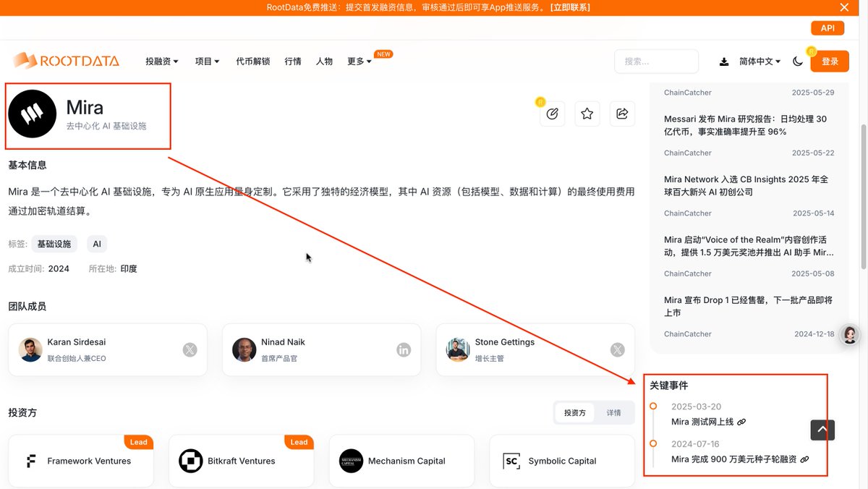The height and width of the screenshot is (489, 868).
Task: Switch to the 详情 tab
Action: [x=614, y=413]
